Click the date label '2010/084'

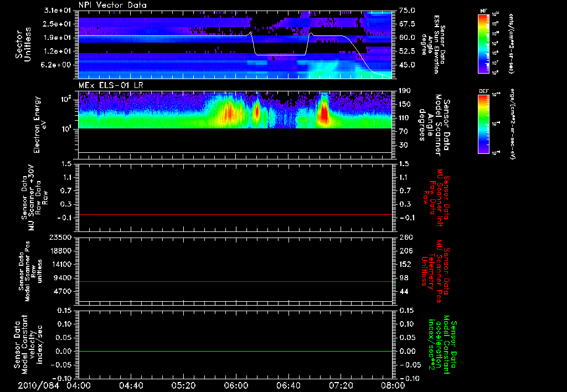(x=39, y=385)
